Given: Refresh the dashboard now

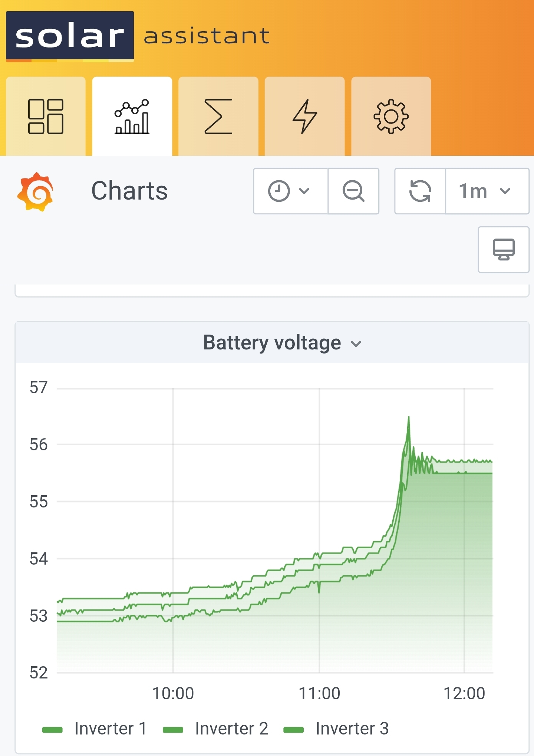Looking at the screenshot, I should point(420,191).
